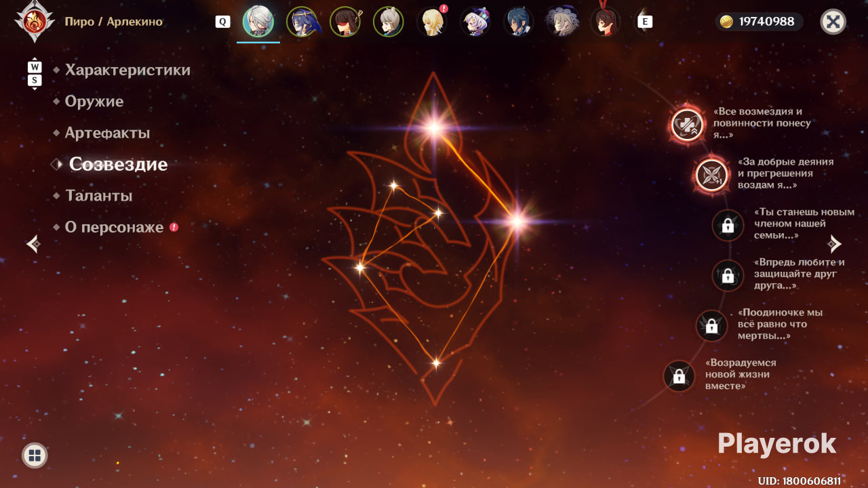Click the bright star on constellation's right edge

point(517,221)
